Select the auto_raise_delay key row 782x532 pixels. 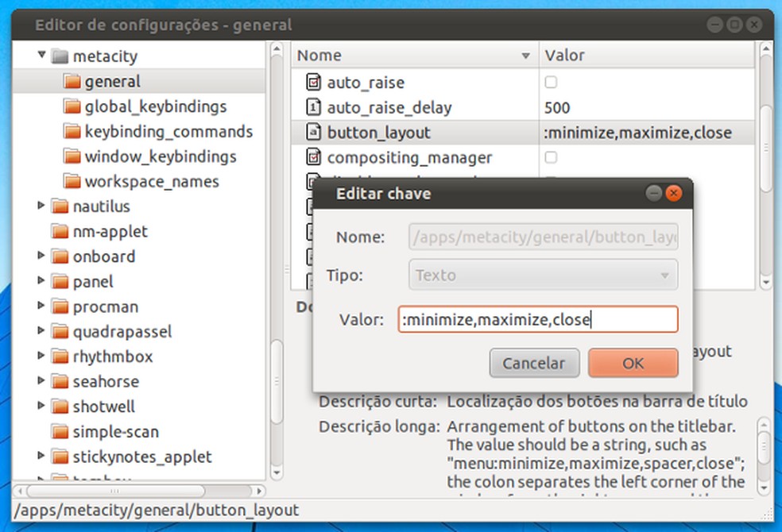(x=523, y=107)
